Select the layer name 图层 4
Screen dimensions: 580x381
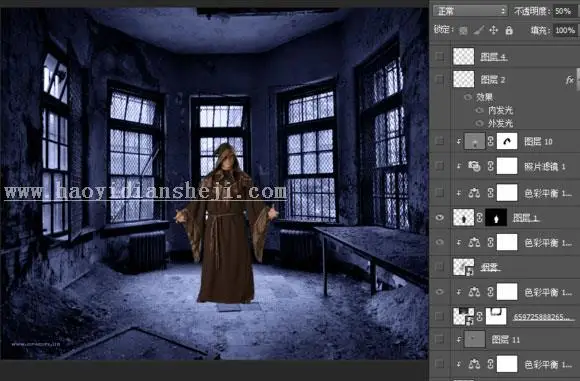pyautogui.click(x=493, y=57)
